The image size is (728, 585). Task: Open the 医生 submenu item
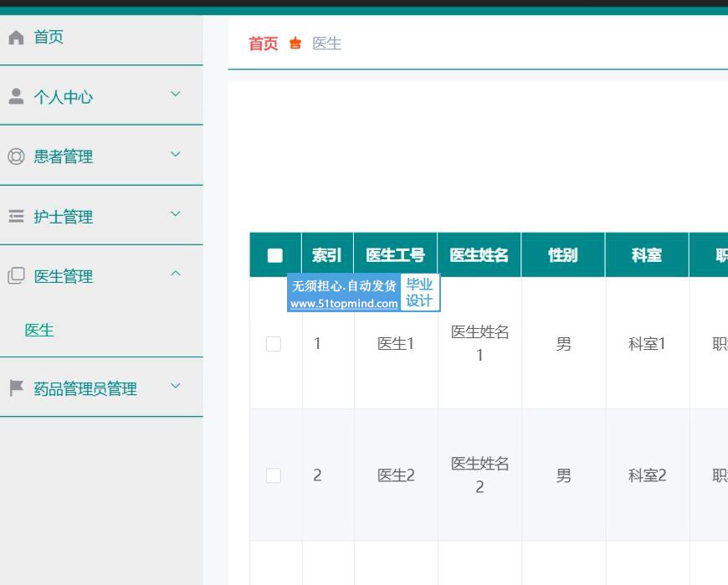click(39, 330)
